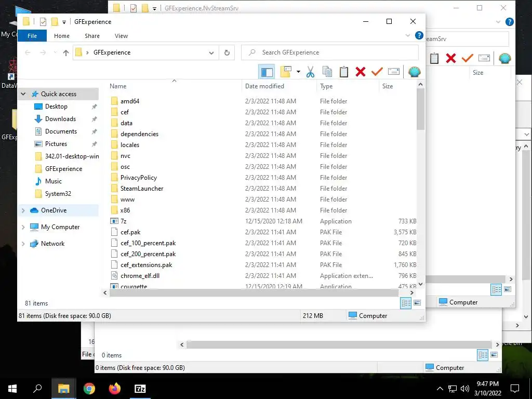532x399 pixels.
Task: Click Paste icon in NvStreamSrv window toolbar
Action: pos(434,58)
